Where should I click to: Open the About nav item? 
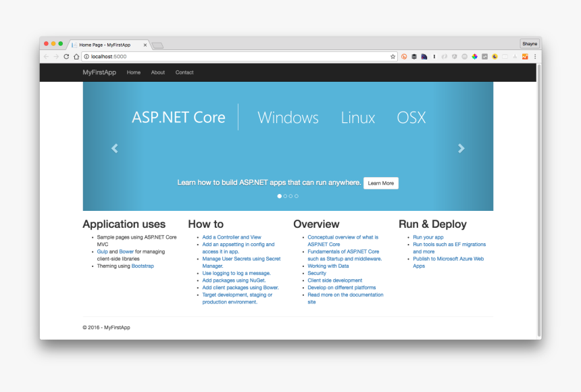[x=158, y=72]
